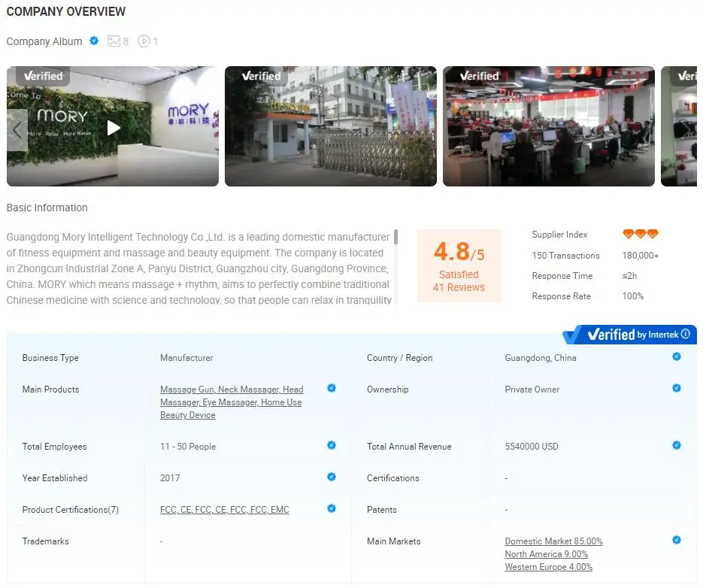Click the COMPANY OVERVIEW heading
The image size is (703, 588).
[66, 11]
